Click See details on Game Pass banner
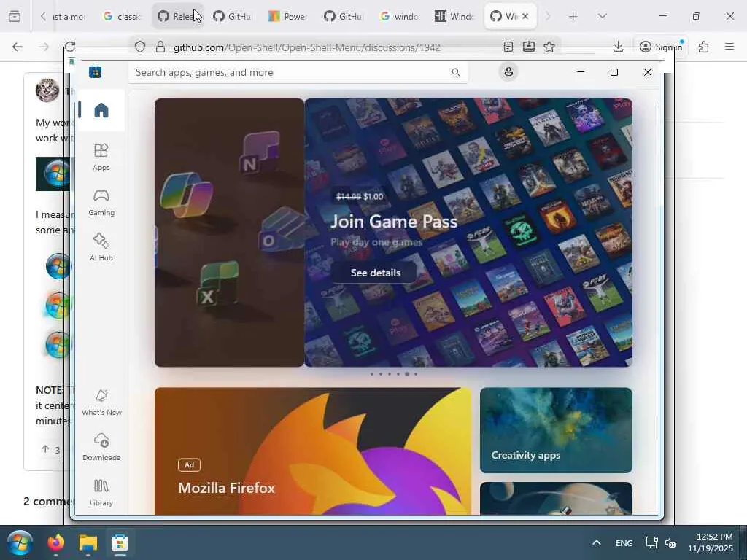The width and height of the screenshot is (747, 560). pos(375,273)
